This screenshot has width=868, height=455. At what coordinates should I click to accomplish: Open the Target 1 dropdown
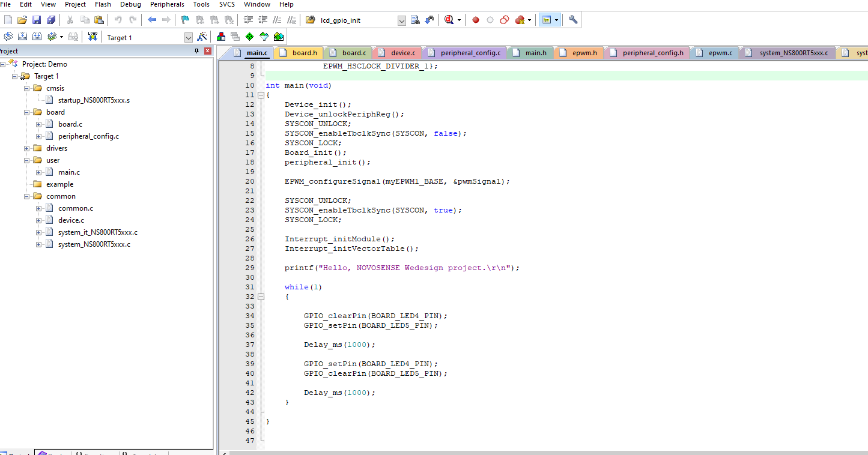189,37
